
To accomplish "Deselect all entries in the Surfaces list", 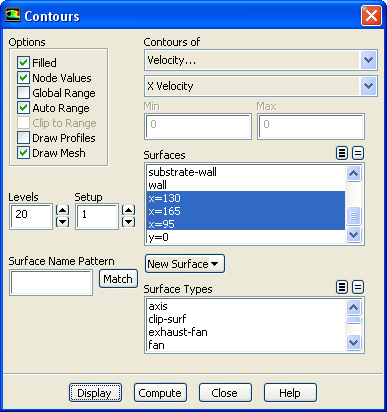I will 358,153.
